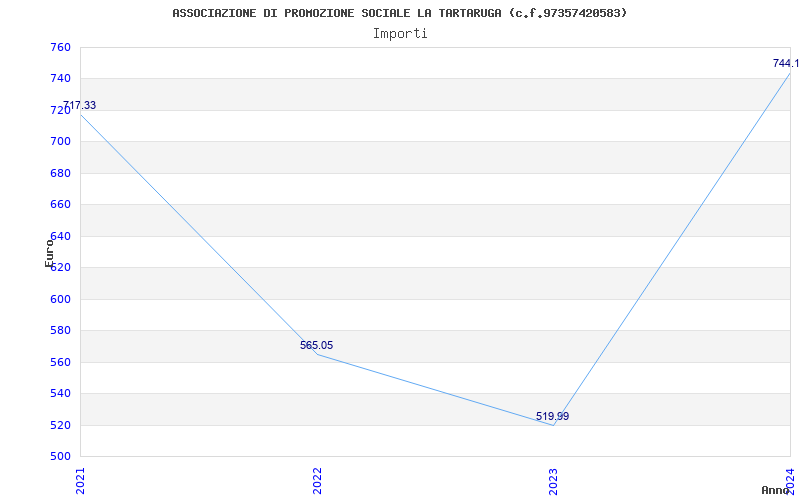Click the 560 y-axis value

coord(60,362)
